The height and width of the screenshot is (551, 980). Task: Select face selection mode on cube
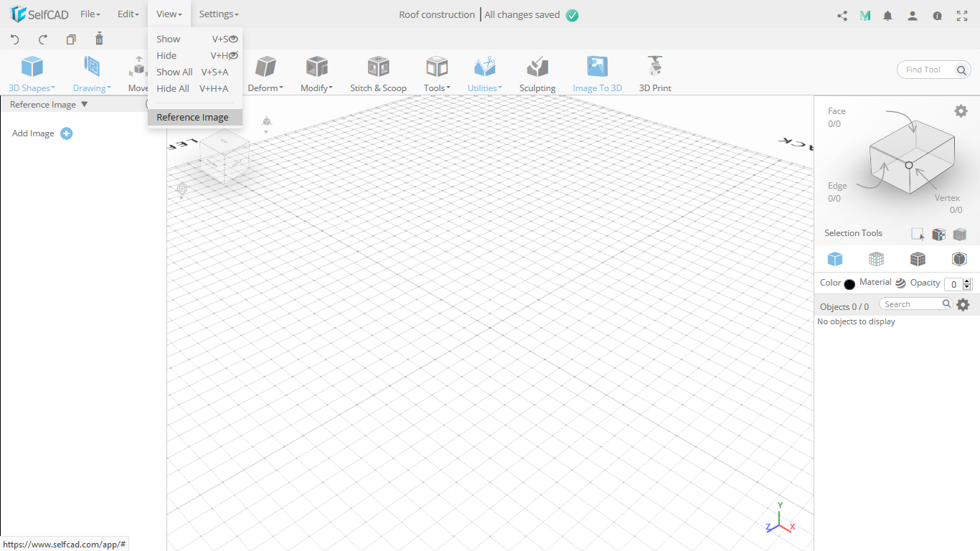[837, 117]
